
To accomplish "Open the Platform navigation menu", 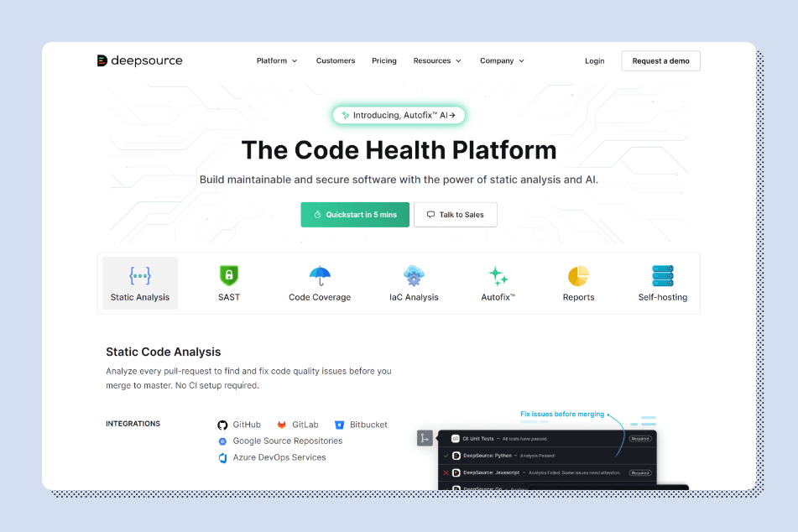I will 277,60.
